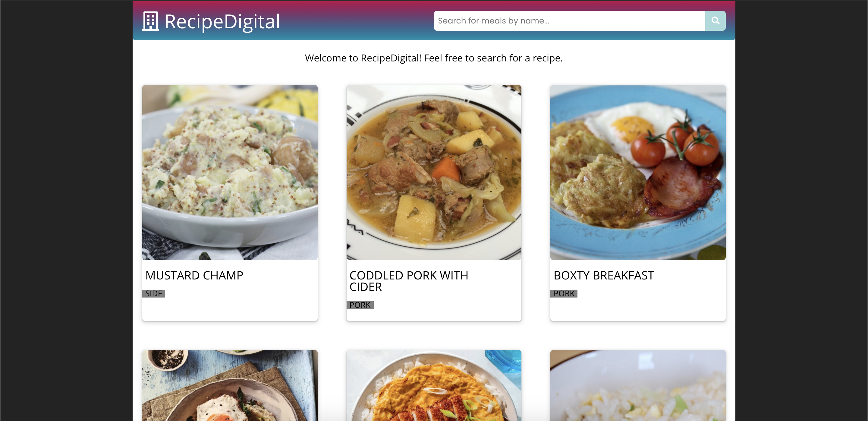Select the SIDE category tag
This screenshot has height=421, width=868.
[x=154, y=293]
